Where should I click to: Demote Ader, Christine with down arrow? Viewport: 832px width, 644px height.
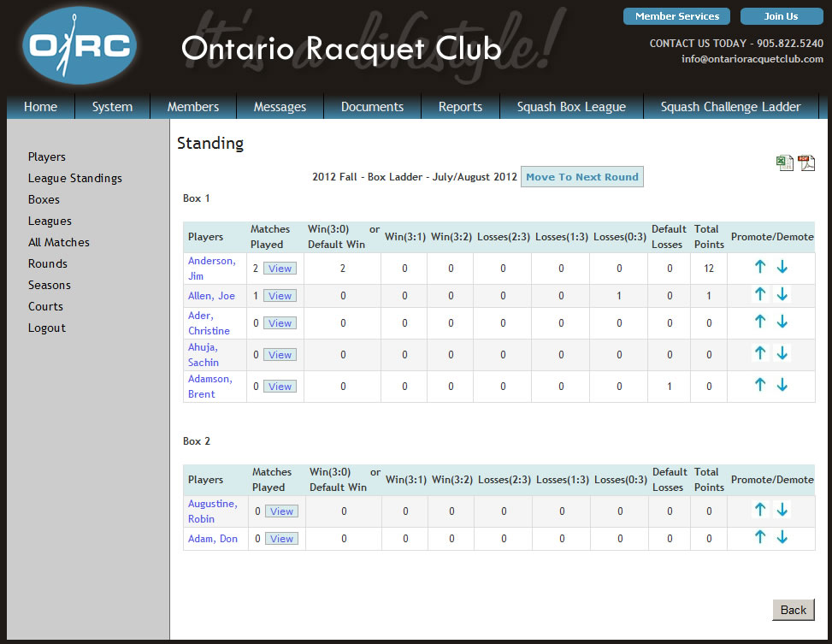(x=782, y=322)
